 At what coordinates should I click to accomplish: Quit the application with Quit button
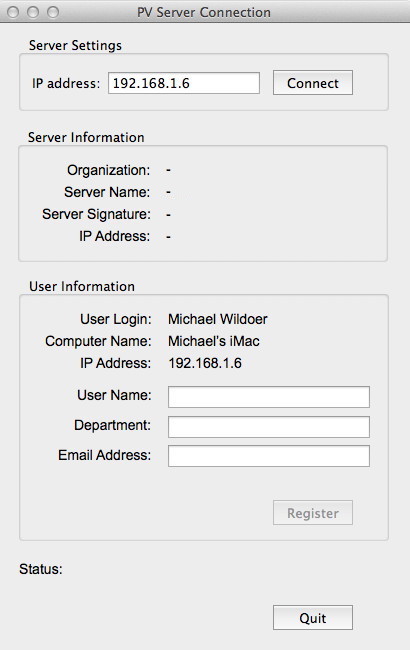(313, 618)
